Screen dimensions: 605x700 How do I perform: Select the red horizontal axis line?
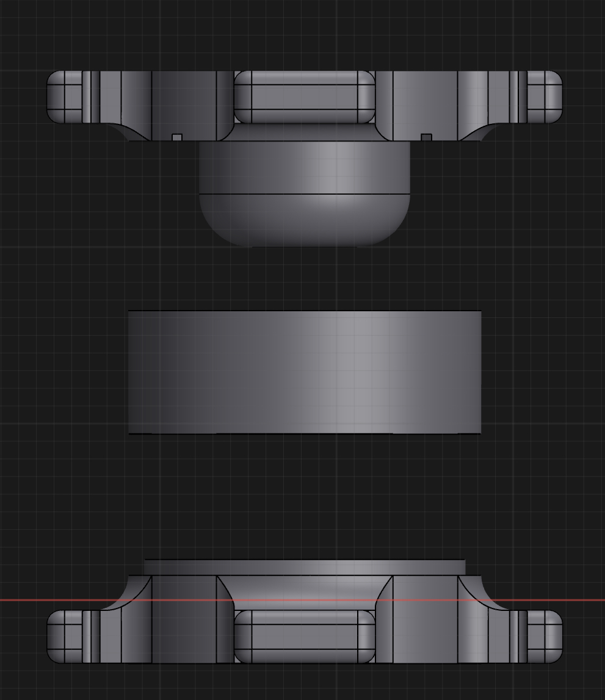pyautogui.click(x=302, y=600)
